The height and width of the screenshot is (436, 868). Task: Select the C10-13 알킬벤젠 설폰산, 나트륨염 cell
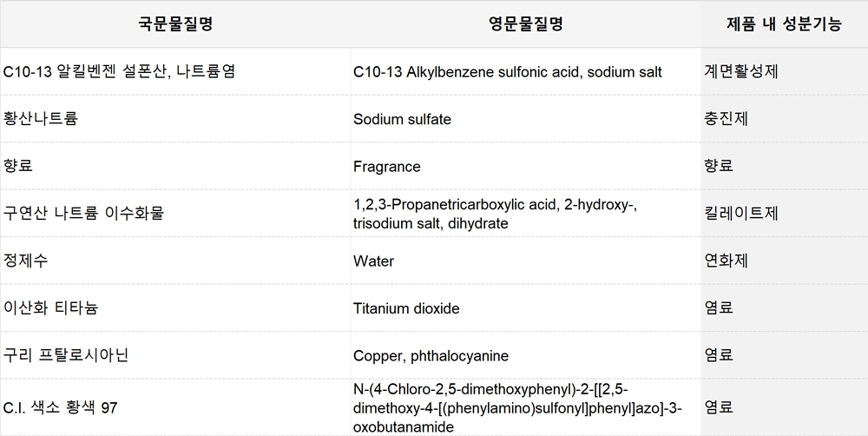pos(175,71)
